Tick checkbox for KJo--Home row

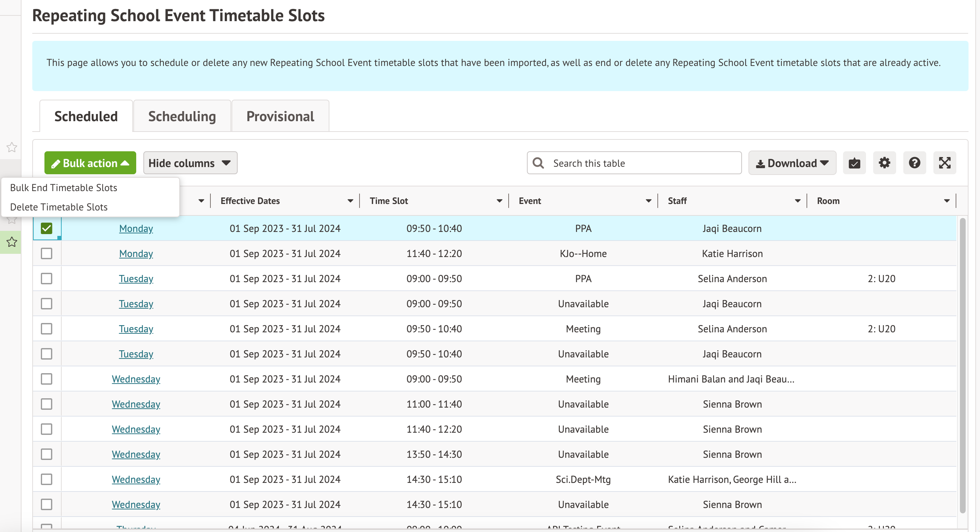46,254
